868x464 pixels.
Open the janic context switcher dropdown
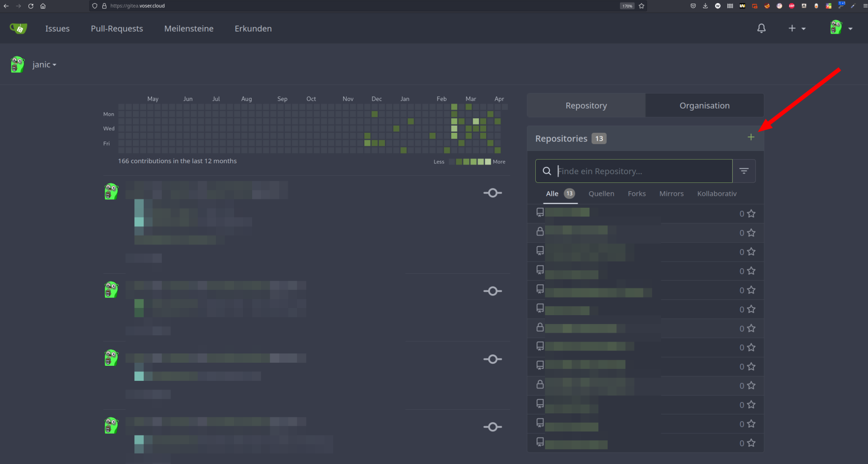[44, 65]
